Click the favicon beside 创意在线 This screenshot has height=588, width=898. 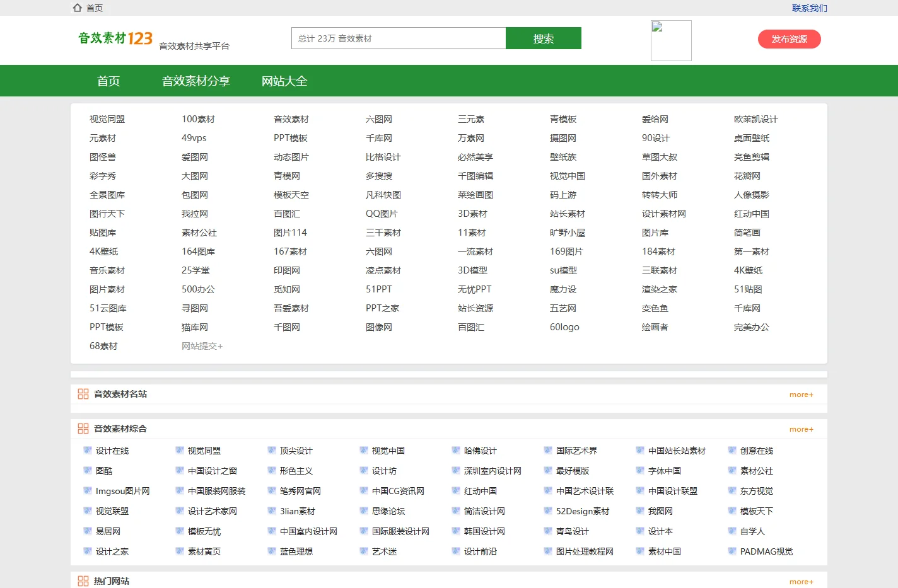732,450
